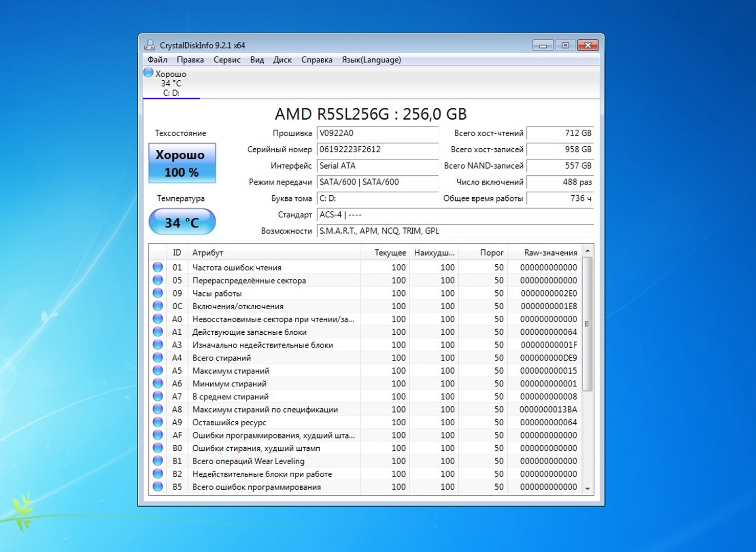Viewport: 756px width, 552px height.
Task: Click the status icon for attribute B1
Action: 158,461
